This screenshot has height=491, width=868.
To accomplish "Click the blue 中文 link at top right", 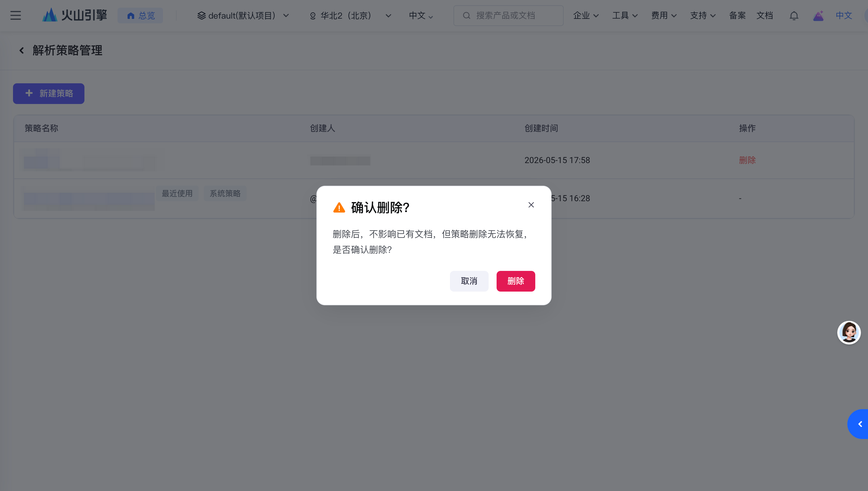I will 844,16.
